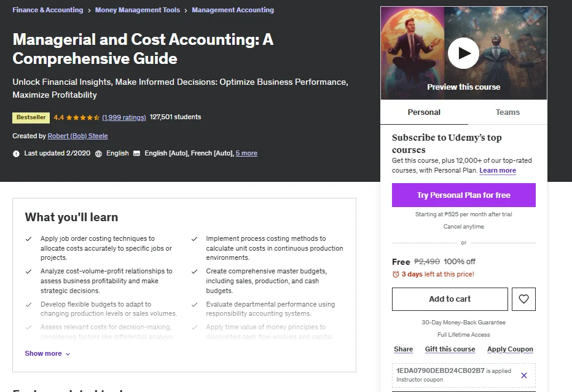Click the last updated alert badge icon

16,154
